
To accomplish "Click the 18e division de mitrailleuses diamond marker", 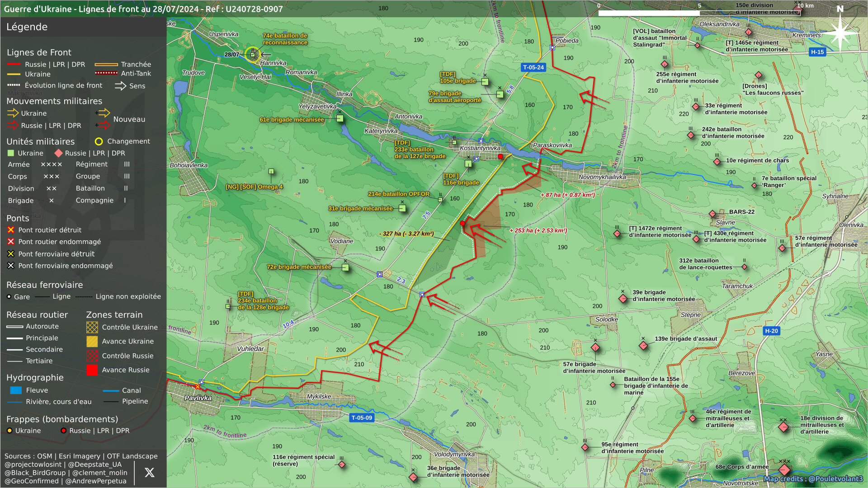I will click(x=783, y=427).
